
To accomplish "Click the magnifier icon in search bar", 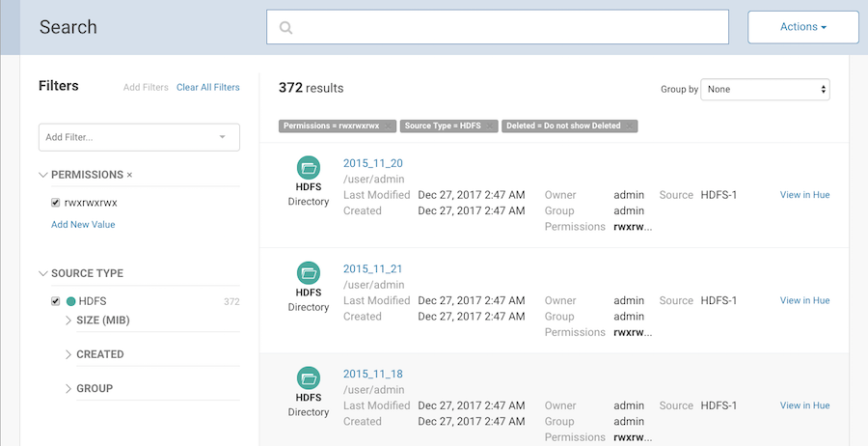I will tap(285, 28).
